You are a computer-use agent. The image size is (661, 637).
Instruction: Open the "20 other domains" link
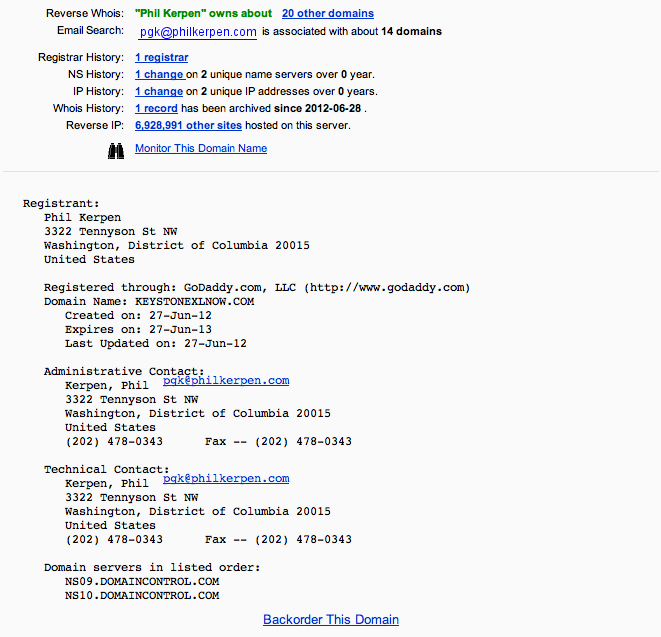coord(328,13)
